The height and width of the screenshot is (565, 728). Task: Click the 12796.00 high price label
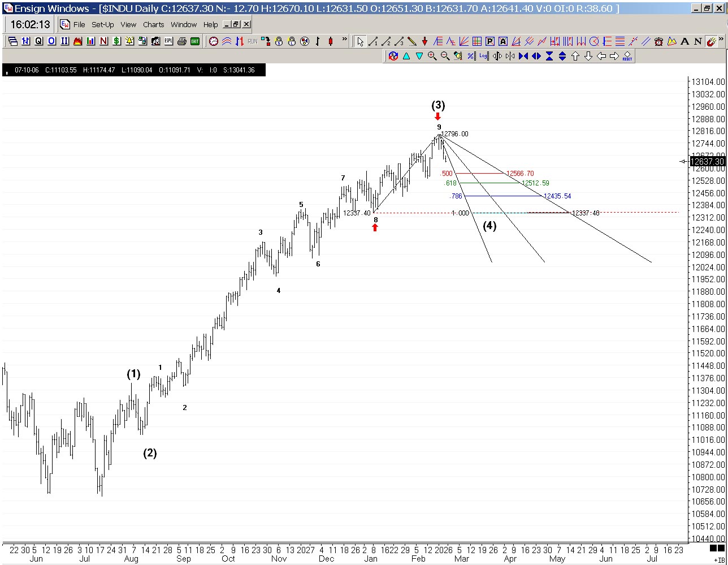point(455,134)
